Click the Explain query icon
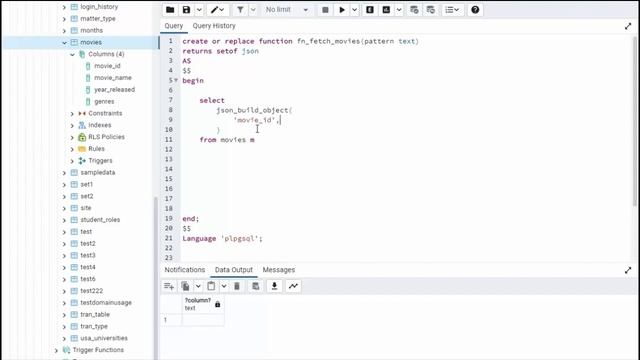 tap(370, 10)
